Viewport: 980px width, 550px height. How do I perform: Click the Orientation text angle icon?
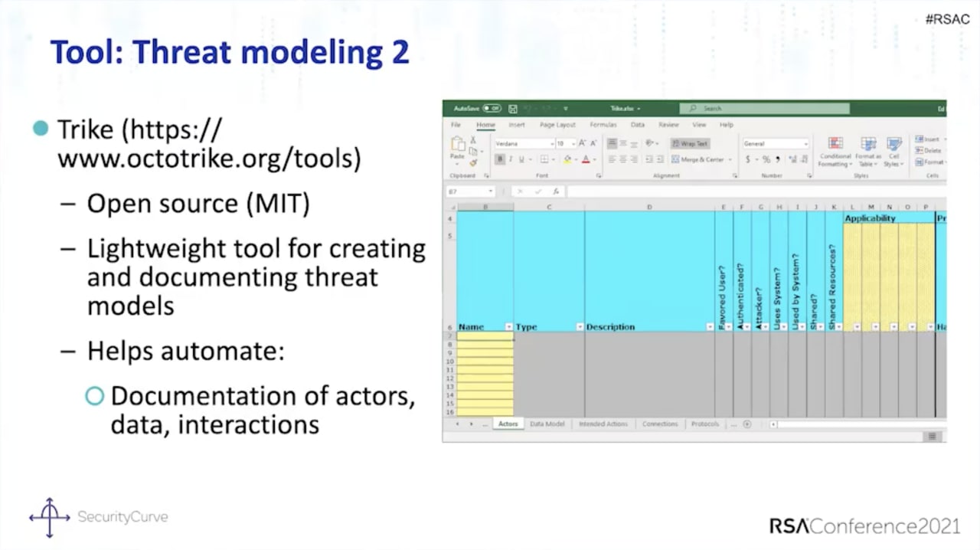[650, 142]
